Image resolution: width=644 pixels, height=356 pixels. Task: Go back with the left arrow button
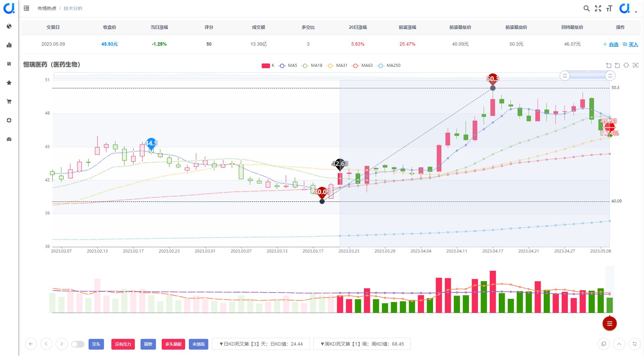[x=31, y=344]
